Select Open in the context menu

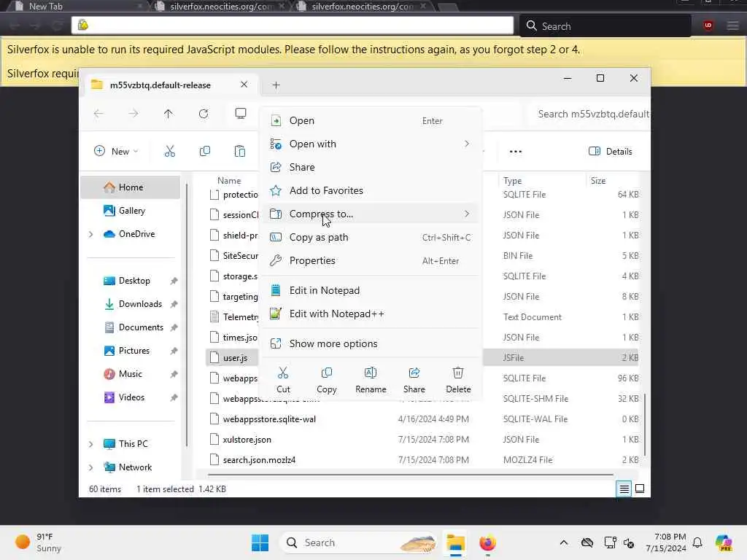371,121
